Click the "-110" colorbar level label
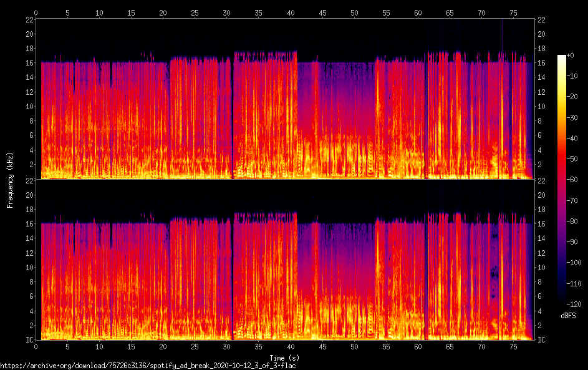 pos(574,284)
